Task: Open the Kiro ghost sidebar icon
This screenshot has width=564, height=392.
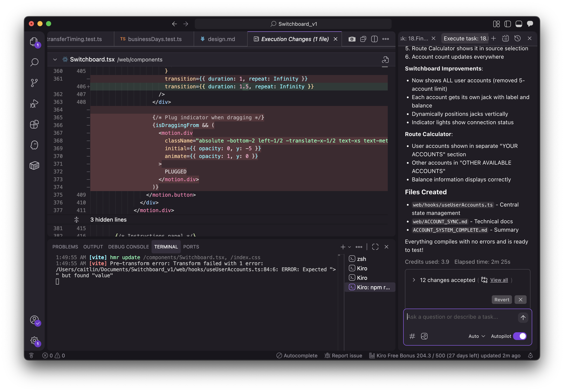Action: [34, 145]
